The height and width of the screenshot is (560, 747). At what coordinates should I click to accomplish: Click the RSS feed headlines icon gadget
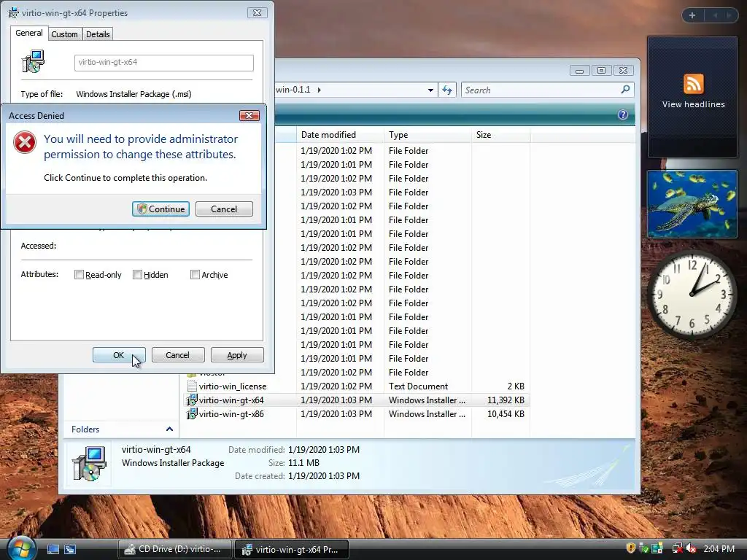pyautogui.click(x=693, y=84)
